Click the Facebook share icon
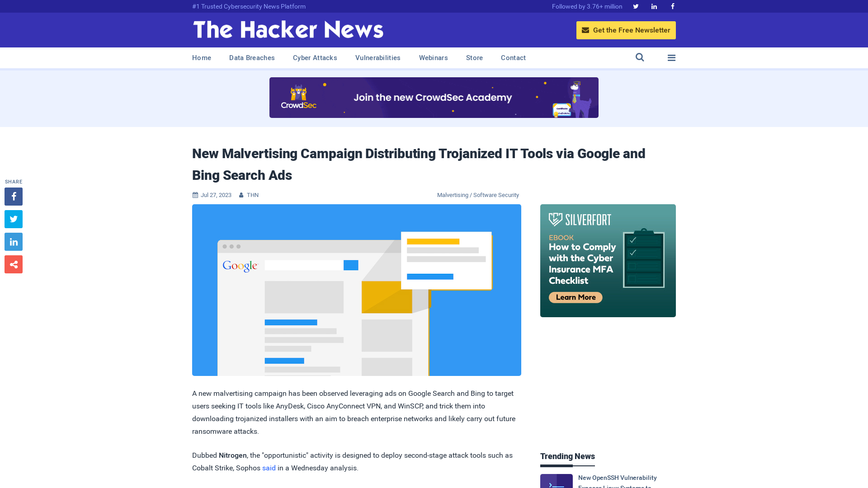Viewport: 868px width, 488px height. (14, 197)
